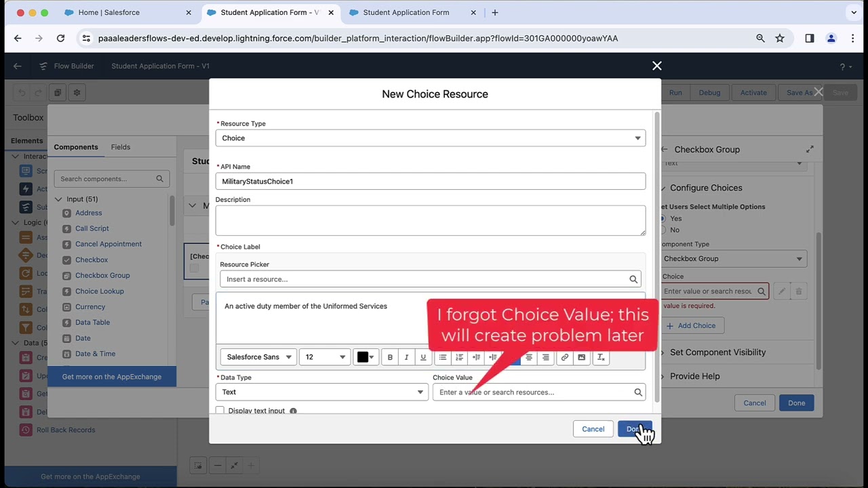868x488 pixels.
Task: Bookmark this page with the star icon
Action: (780, 39)
